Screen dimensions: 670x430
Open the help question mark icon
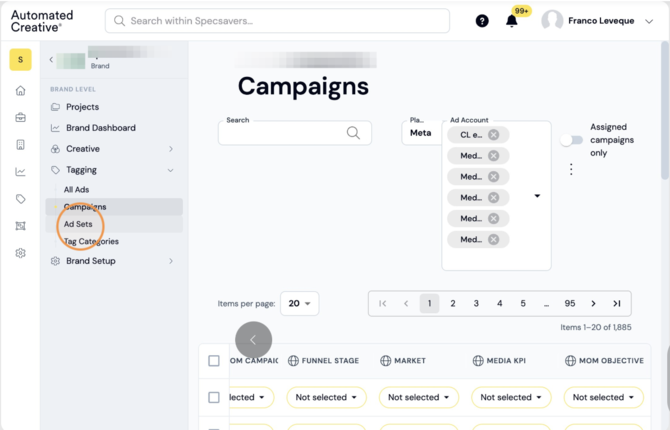click(482, 21)
